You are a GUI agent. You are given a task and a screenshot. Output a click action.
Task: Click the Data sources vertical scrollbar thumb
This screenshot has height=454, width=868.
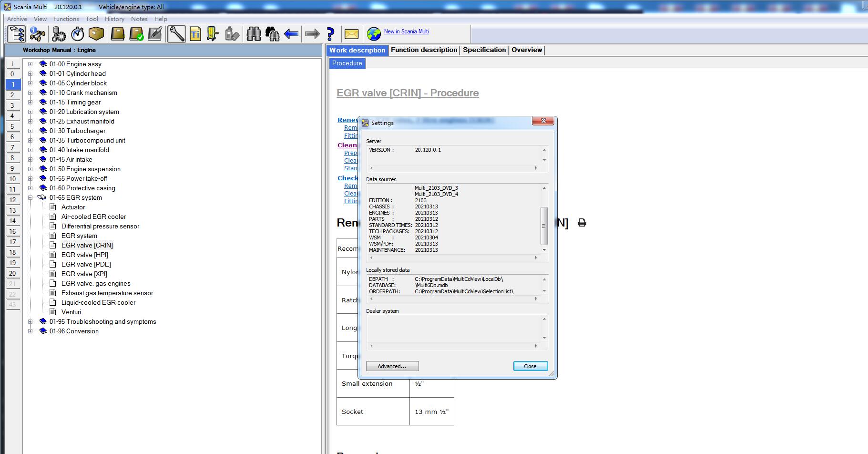(x=544, y=226)
